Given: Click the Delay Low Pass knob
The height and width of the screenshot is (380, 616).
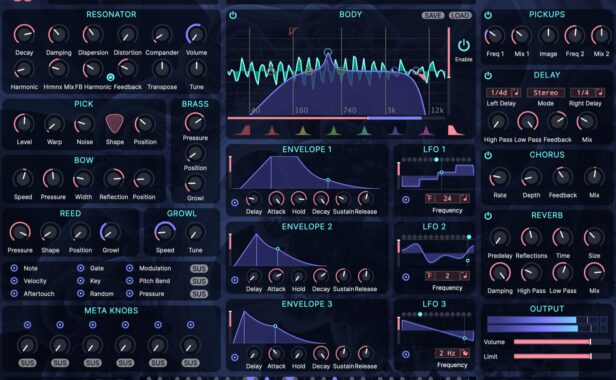Looking at the screenshot, I should tap(528, 122).
